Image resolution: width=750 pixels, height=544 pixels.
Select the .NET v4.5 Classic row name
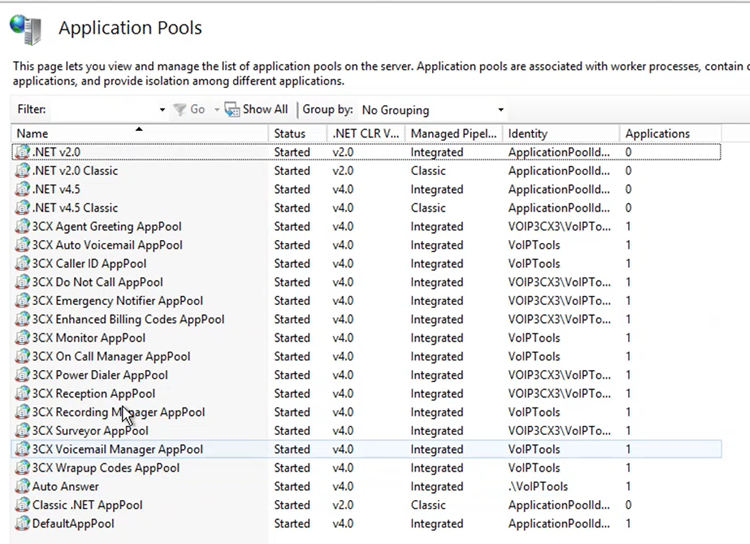click(x=75, y=208)
